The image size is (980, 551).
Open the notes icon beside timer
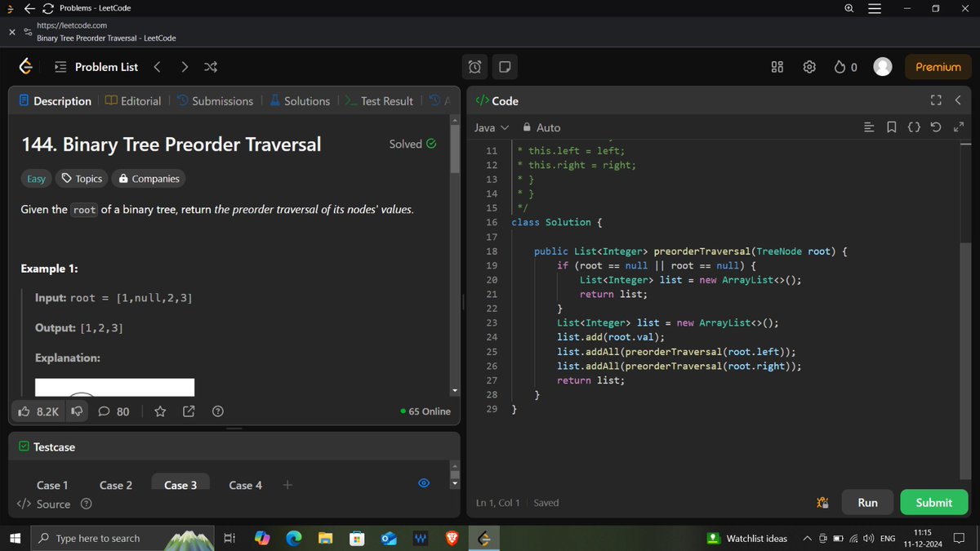click(x=504, y=67)
